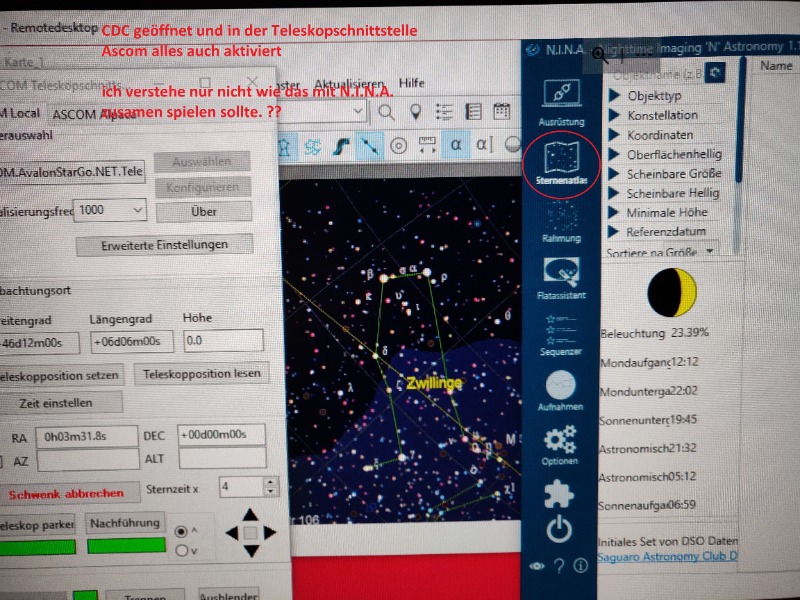Click the α[ label icon in CDC toolbar
The width and height of the screenshot is (800, 600).
pos(484,144)
